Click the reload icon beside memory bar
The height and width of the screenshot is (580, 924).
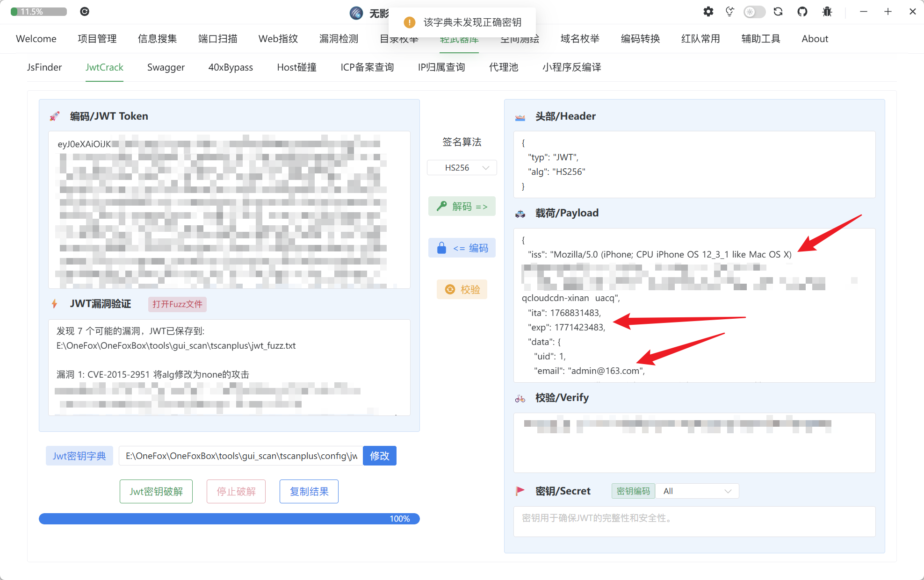click(85, 12)
